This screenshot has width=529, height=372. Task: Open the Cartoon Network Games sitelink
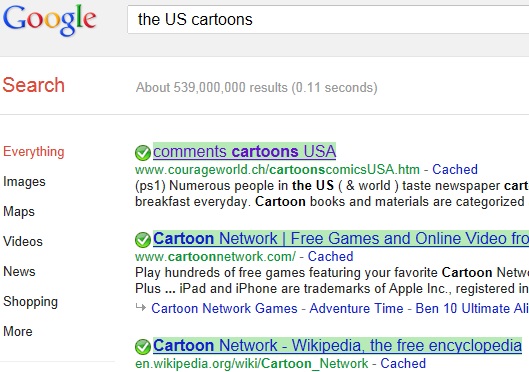(x=224, y=308)
